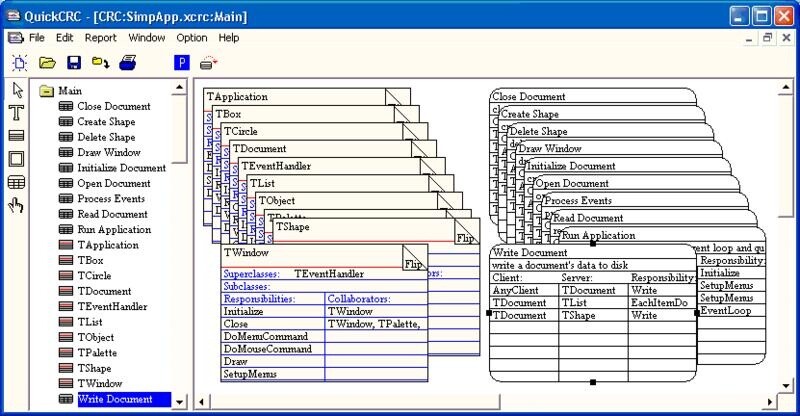This screenshot has height=416, width=800.
Task: Select Delete Shape in the tree
Action: 106,137
